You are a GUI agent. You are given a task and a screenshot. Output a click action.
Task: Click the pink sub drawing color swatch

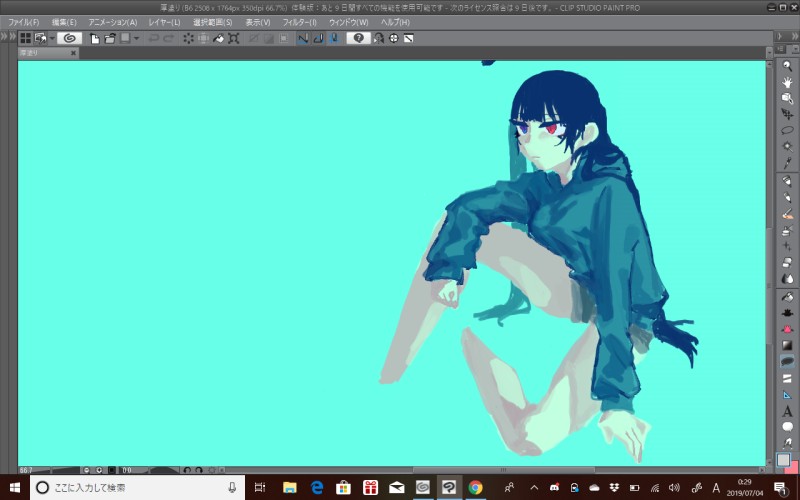(x=794, y=466)
